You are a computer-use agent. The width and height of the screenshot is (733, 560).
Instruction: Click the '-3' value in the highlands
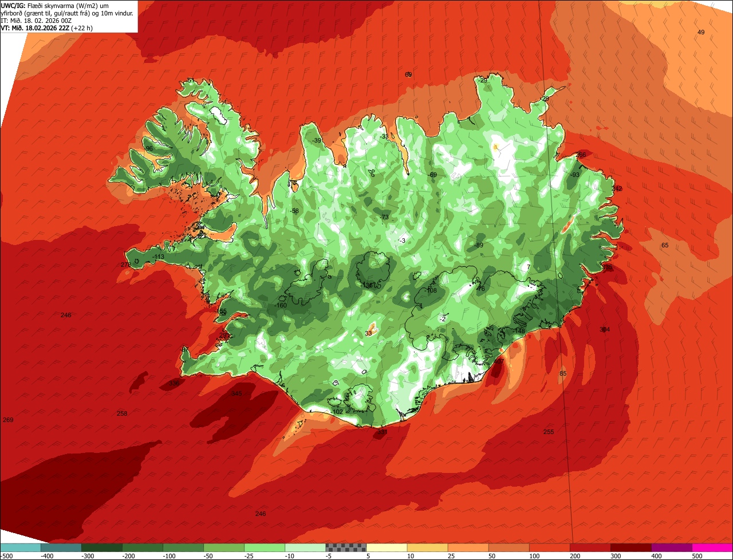coord(403,240)
